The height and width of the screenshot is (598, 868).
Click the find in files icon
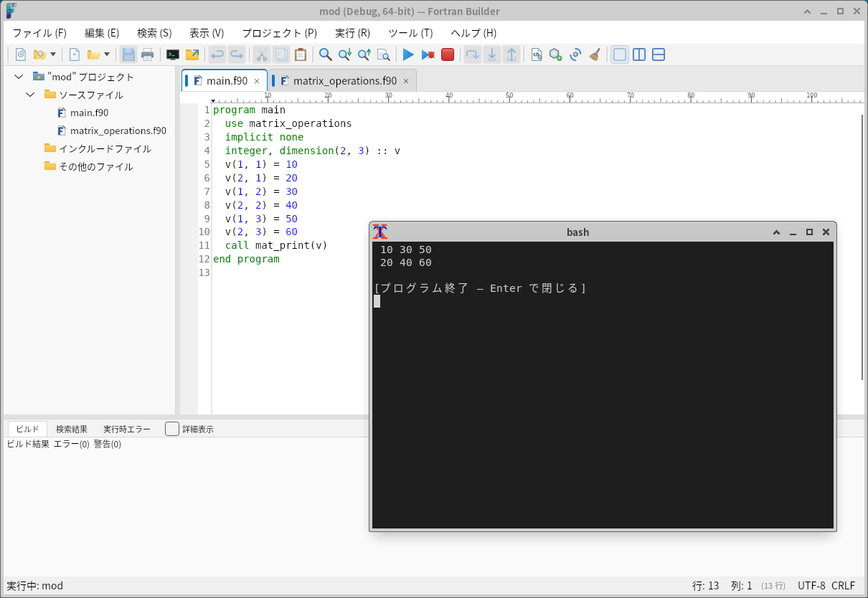pos(384,54)
